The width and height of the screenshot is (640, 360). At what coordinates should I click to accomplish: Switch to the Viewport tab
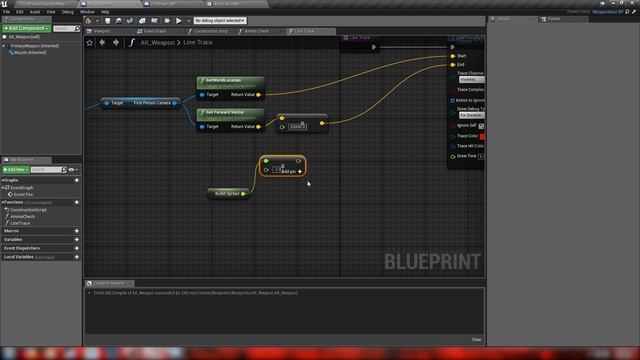(102, 31)
